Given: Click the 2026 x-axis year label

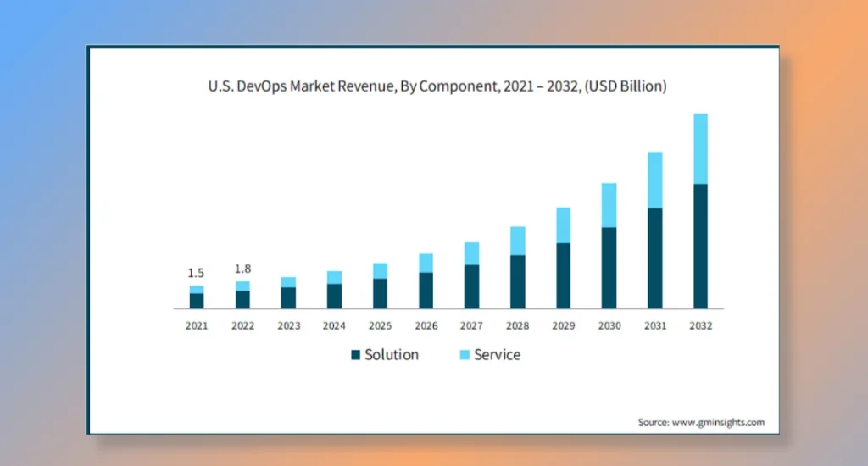Looking at the screenshot, I should click(426, 326).
